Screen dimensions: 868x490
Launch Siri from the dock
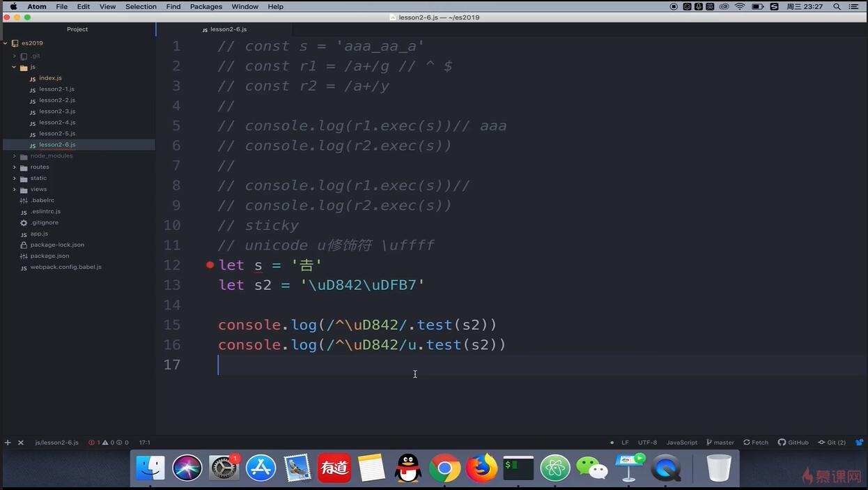tap(187, 468)
